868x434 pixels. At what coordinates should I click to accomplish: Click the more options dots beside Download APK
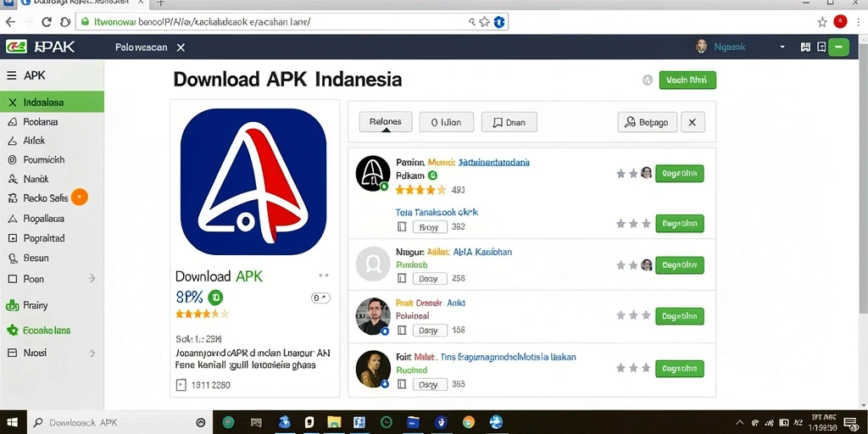point(324,275)
